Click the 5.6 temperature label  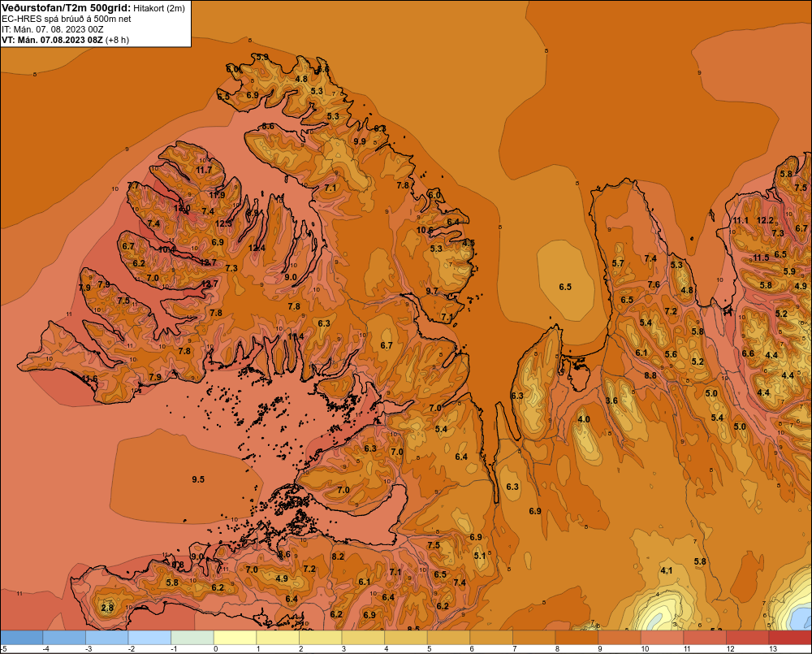tap(671, 354)
